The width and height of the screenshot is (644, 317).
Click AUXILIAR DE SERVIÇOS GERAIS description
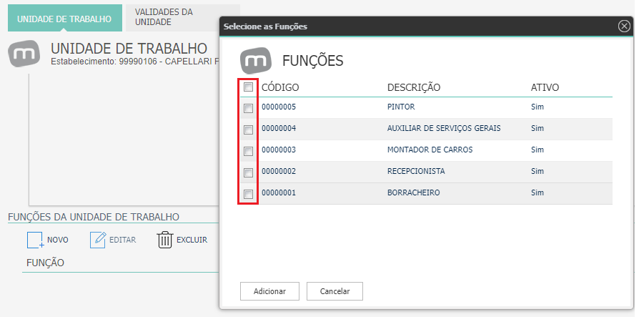click(x=444, y=128)
